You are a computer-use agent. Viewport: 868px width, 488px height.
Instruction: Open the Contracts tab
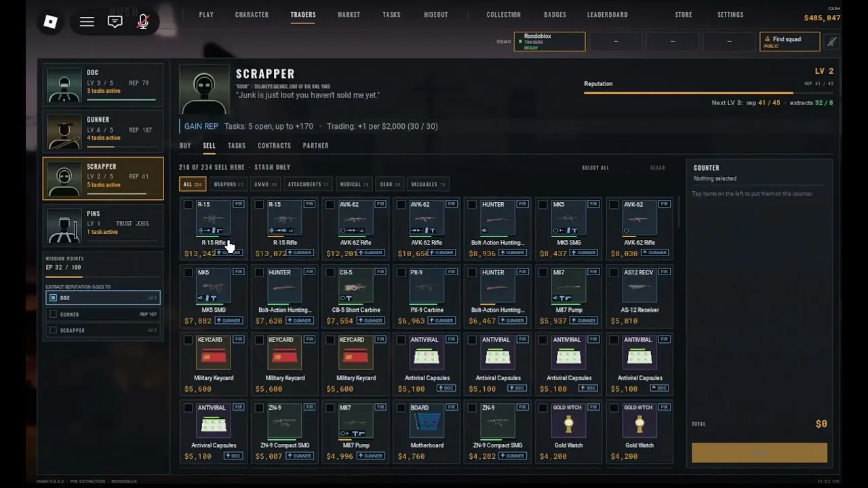coord(274,146)
